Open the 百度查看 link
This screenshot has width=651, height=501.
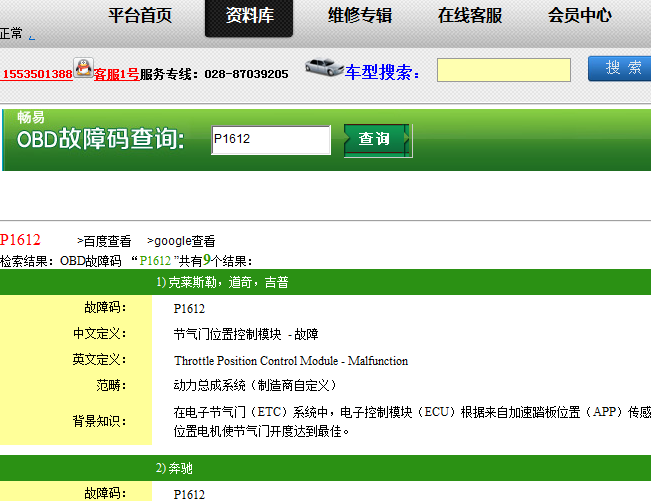pyautogui.click(x=104, y=241)
